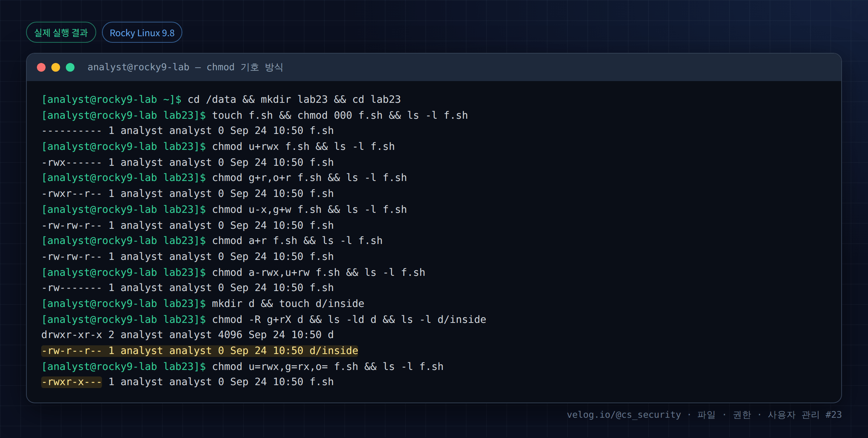This screenshot has height=438, width=868.
Task: Click the 'chmod a-rwx,u+rw f.sh' command line
Action: coord(233,273)
